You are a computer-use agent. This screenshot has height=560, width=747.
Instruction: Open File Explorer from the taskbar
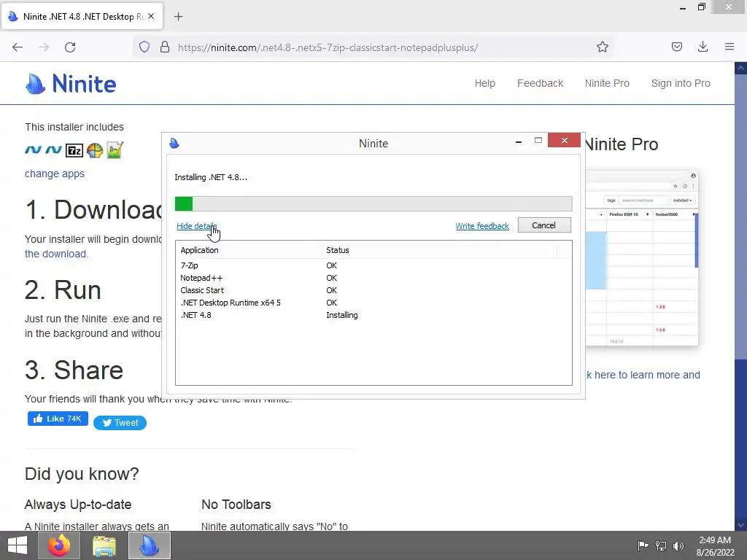104,545
